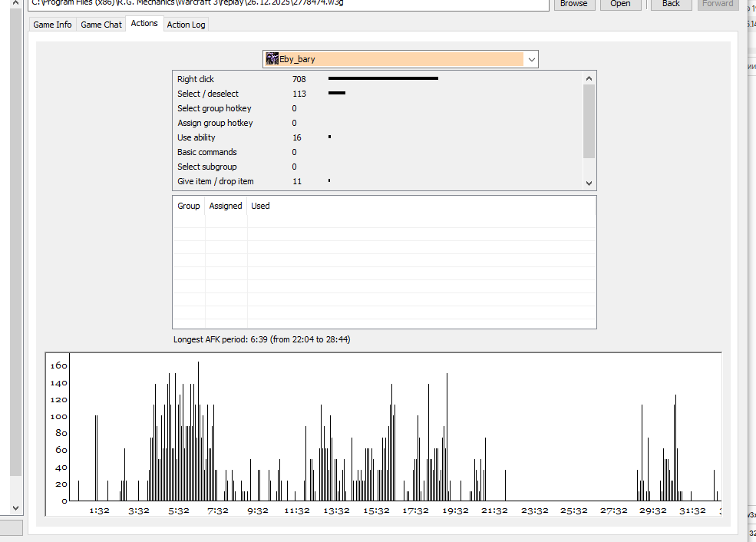Click the Forward button

click(718, 4)
